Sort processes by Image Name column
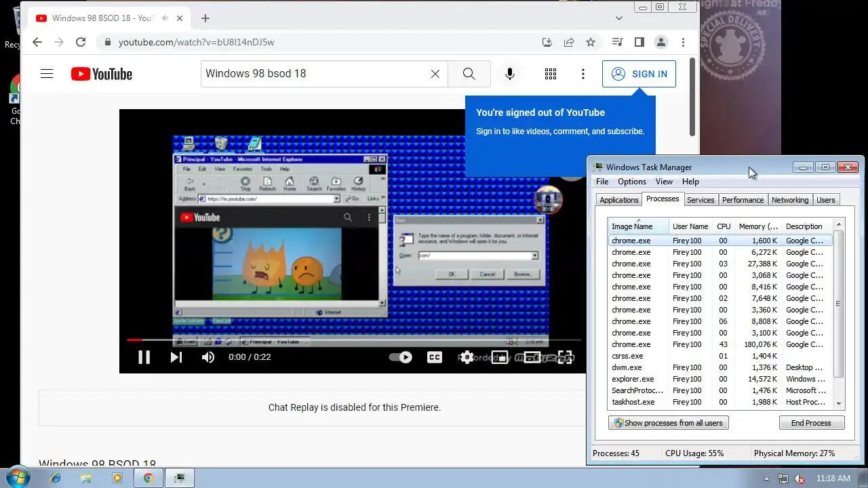Image resolution: width=868 pixels, height=488 pixels. point(638,226)
